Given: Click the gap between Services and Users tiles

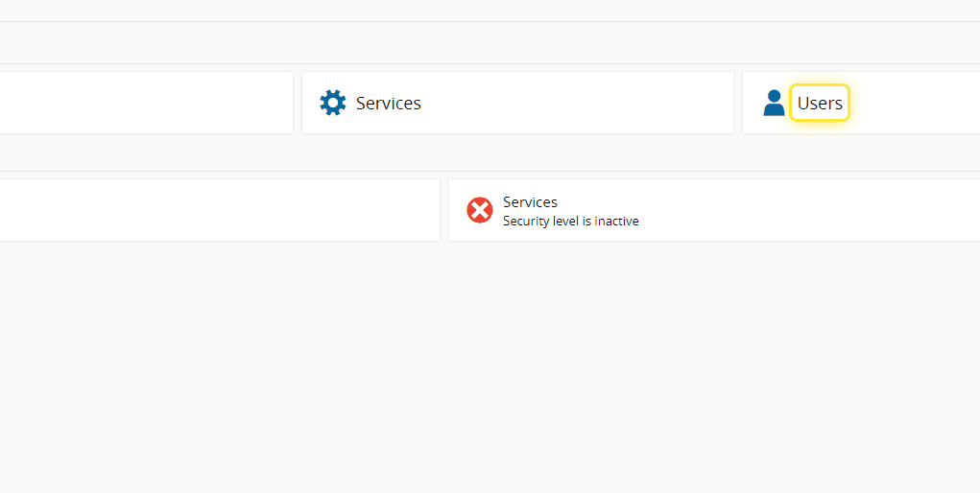Looking at the screenshot, I should tap(738, 103).
